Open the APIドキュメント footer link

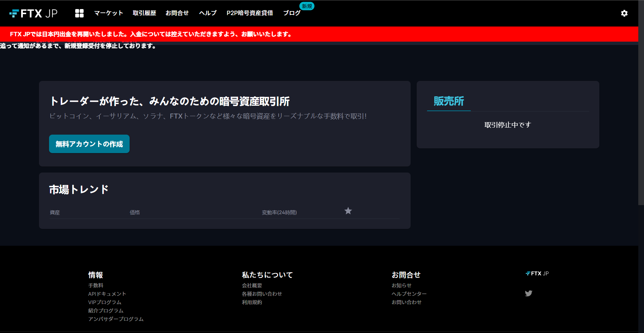tap(107, 294)
